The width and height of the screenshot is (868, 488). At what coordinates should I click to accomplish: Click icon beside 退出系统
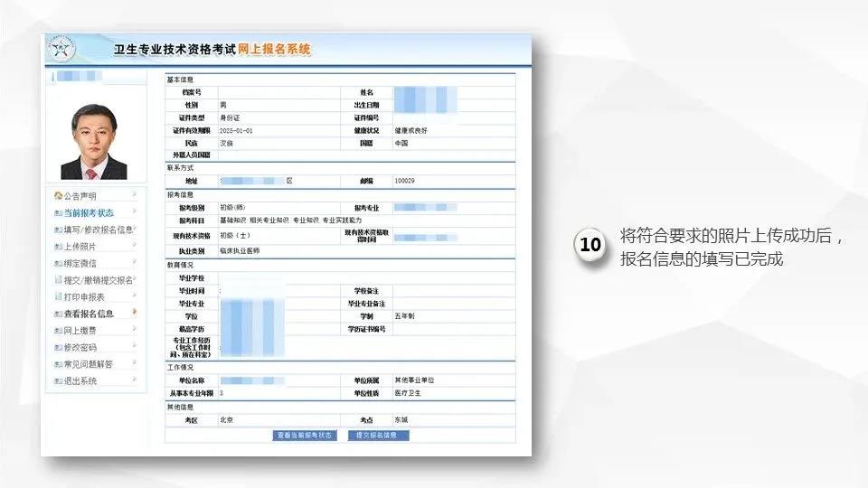[58, 381]
